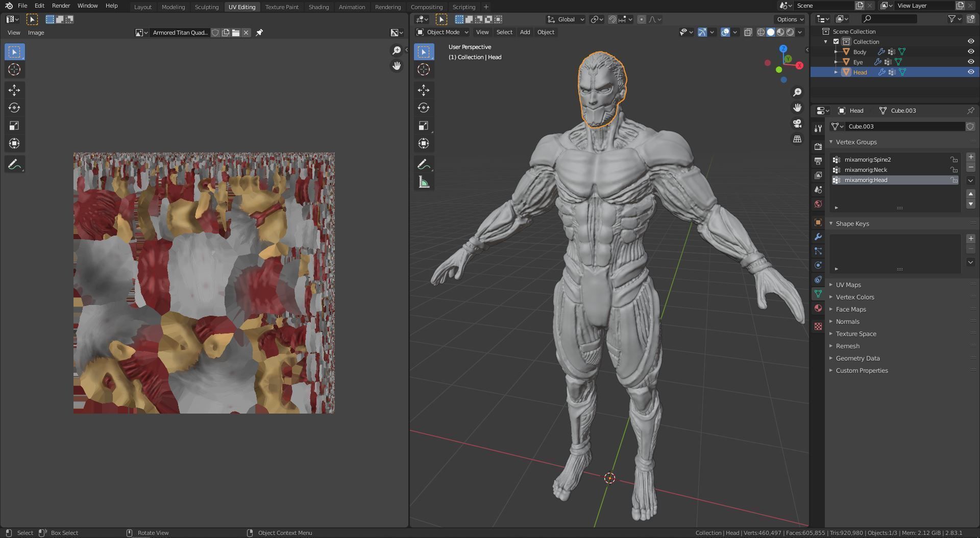Click the 3D viewport zoom magnifier icon
The image size is (980, 538).
pyautogui.click(x=797, y=92)
